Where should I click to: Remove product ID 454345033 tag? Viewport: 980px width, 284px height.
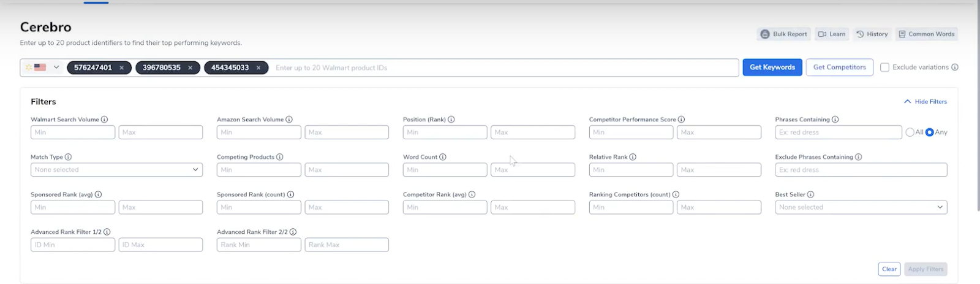pos(258,68)
